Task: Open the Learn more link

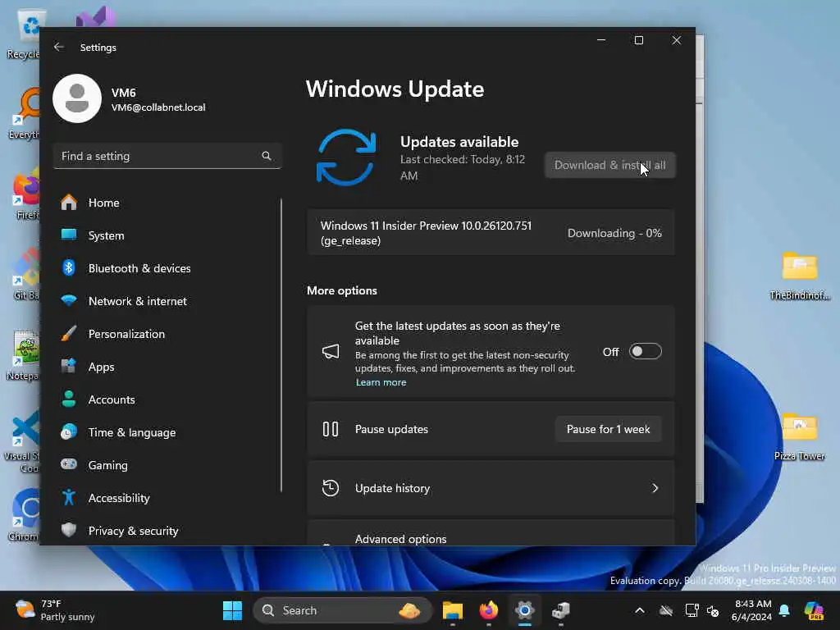Action: [x=381, y=382]
